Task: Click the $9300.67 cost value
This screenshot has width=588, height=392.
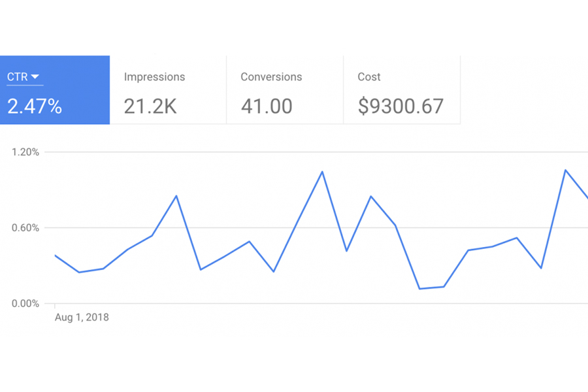Action: [400, 106]
